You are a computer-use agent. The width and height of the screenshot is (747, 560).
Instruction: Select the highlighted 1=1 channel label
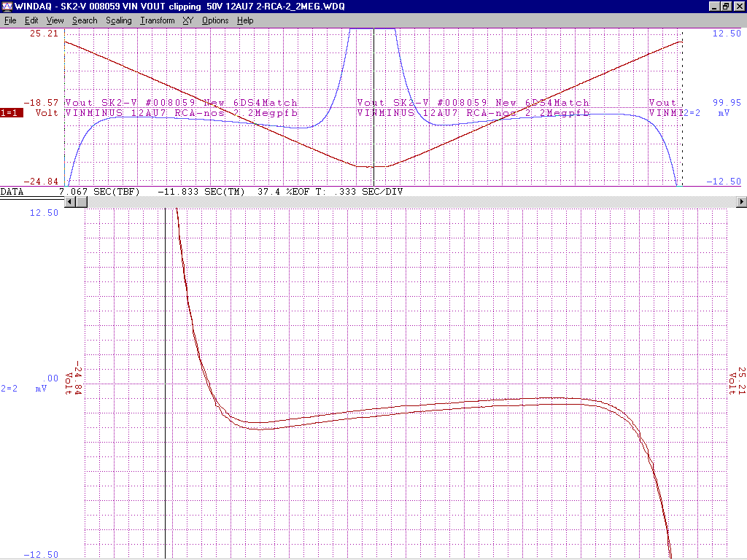[x=12, y=113]
